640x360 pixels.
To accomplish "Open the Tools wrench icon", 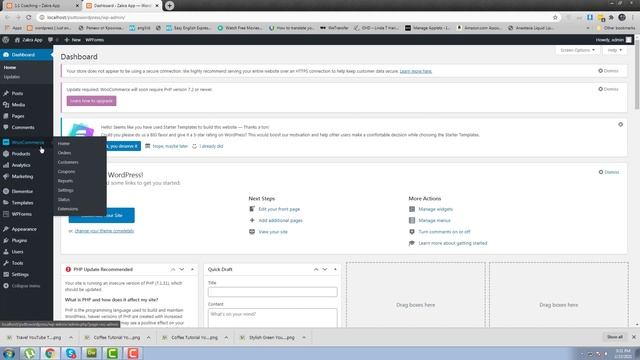I will pyautogui.click(x=6, y=263).
